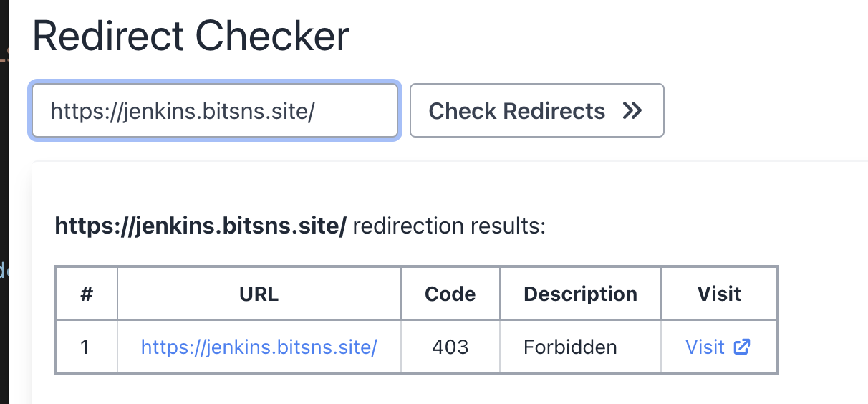Click the external link icon beside Visit

[743, 347]
